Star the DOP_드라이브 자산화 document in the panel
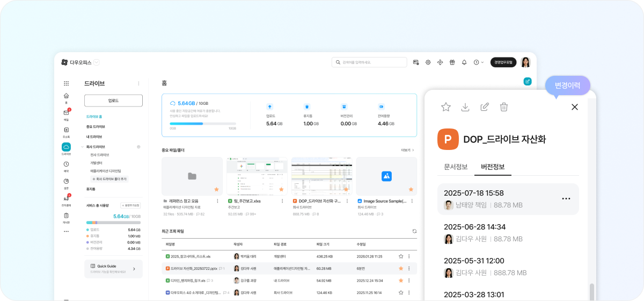Screen dimensions: 644x301 pos(446,107)
